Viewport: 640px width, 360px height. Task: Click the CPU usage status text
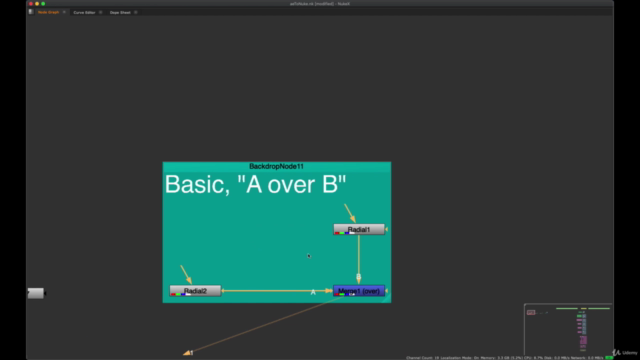click(x=532, y=358)
